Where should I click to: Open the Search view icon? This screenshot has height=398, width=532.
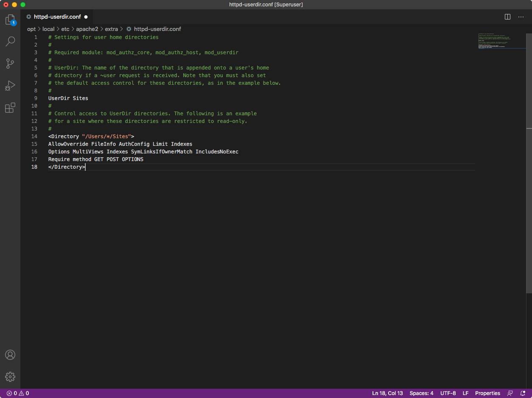click(10, 42)
